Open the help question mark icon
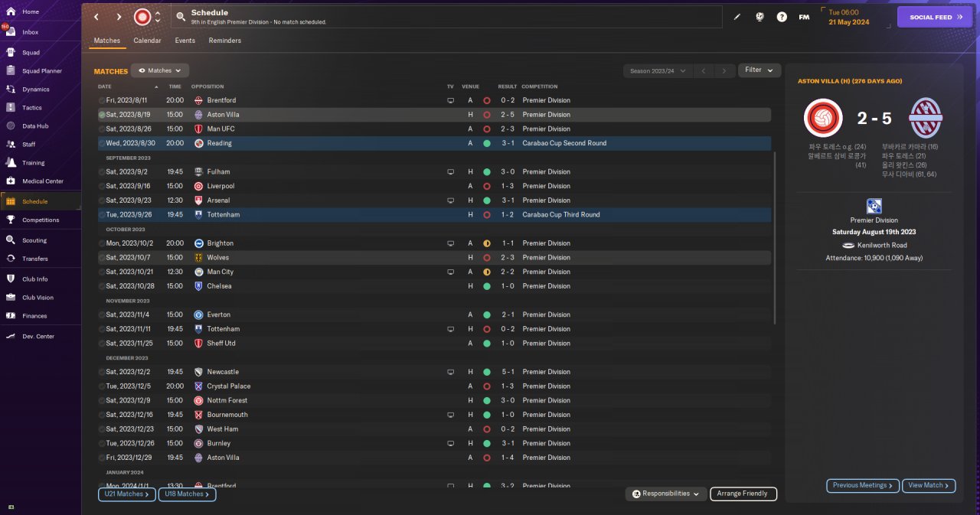 pos(782,17)
